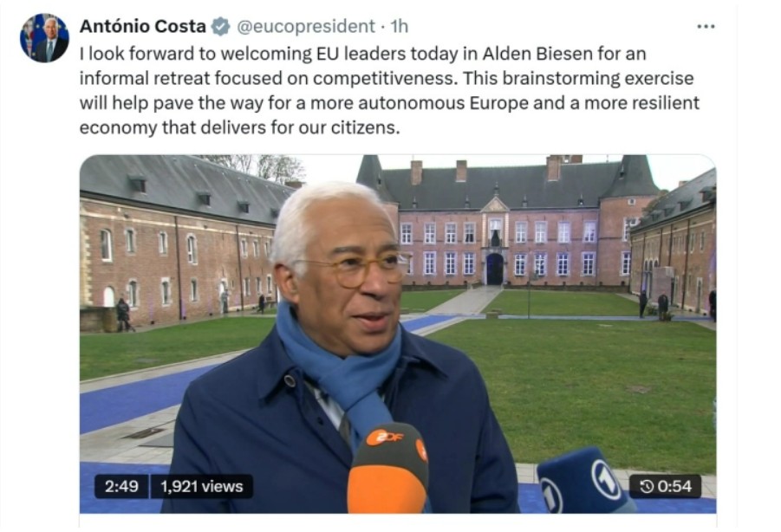Open the three-dot more options menu
The height and width of the screenshot is (532, 781).
[706, 26]
